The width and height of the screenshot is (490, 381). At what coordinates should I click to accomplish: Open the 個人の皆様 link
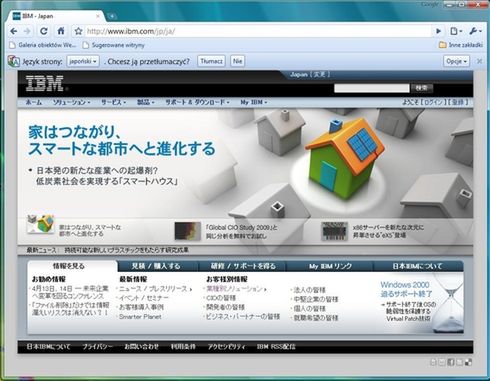tap(309, 309)
